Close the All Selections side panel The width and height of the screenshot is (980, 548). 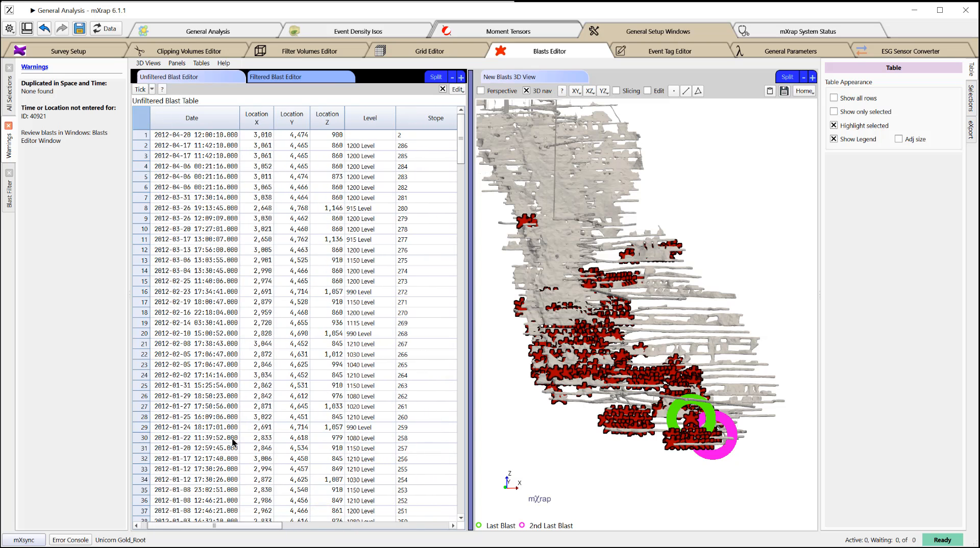(9, 68)
